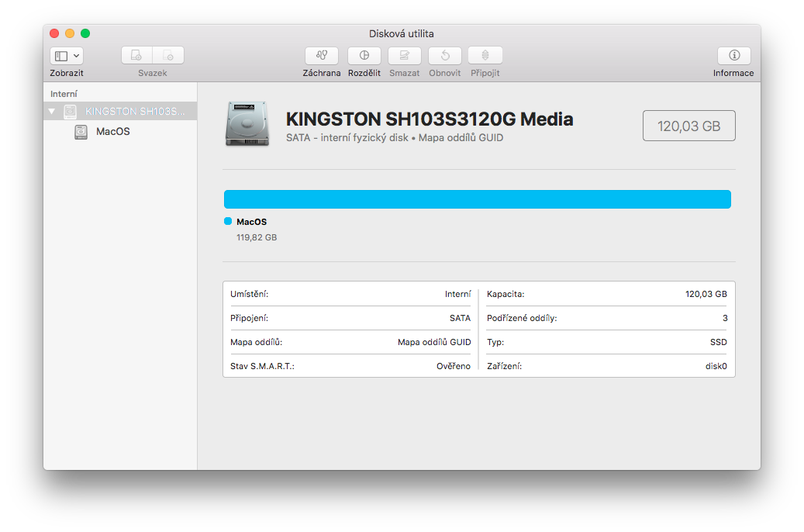
Task: Click the remove volume Svazek icon
Action: point(168,55)
